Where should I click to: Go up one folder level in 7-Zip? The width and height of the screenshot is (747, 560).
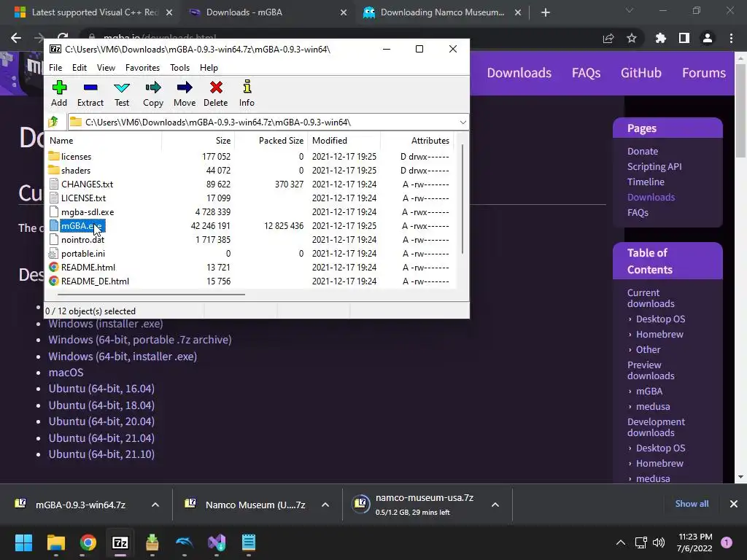pos(54,122)
